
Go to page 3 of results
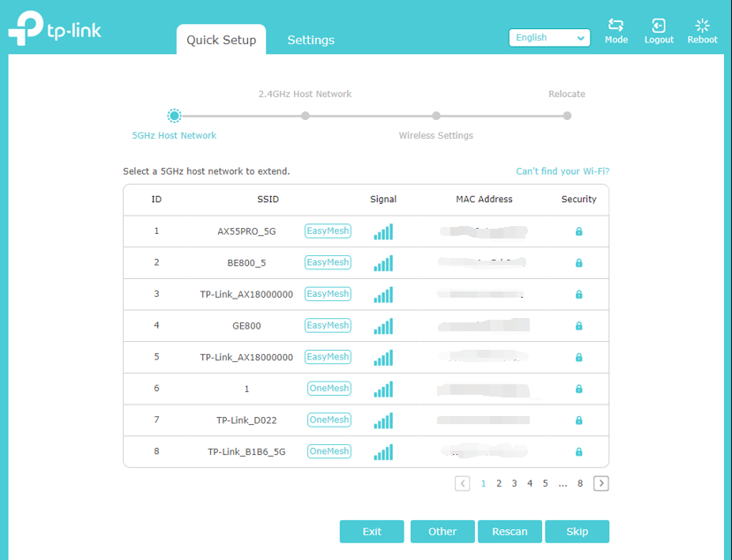[x=514, y=483]
